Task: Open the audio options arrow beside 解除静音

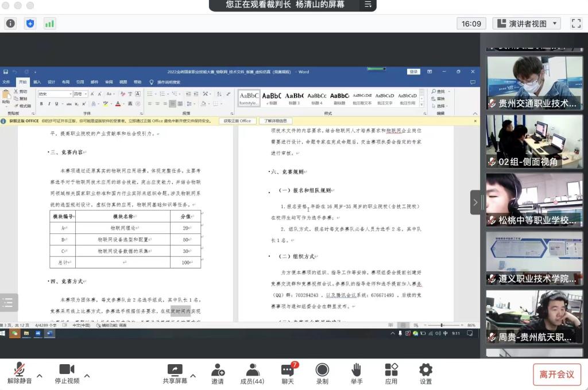Action: tap(40, 376)
